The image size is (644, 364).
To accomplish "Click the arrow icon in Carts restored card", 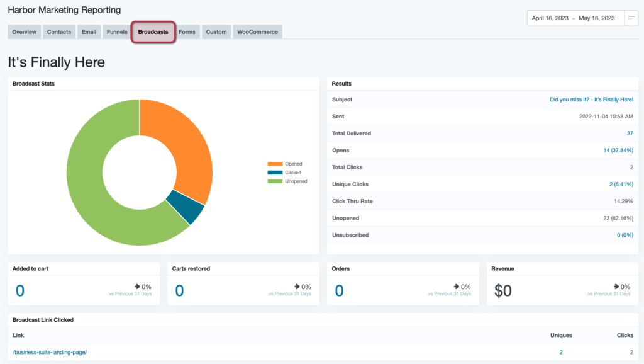I will point(297,287).
